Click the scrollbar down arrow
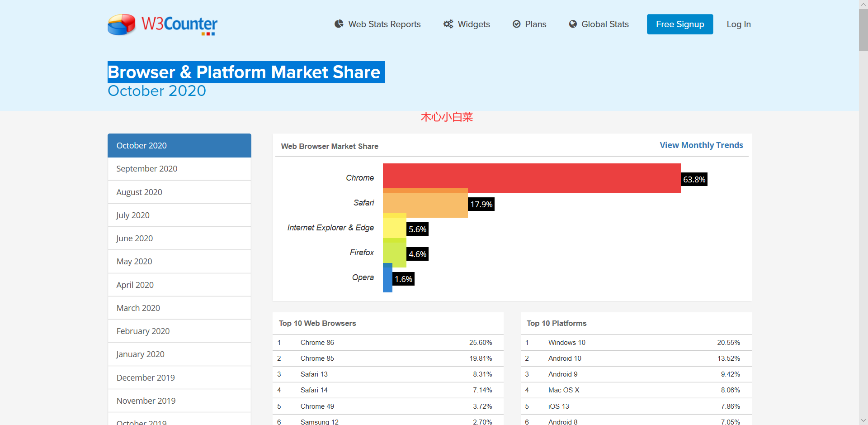The height and width of the screenshot is (425, 868). [863, 420]
